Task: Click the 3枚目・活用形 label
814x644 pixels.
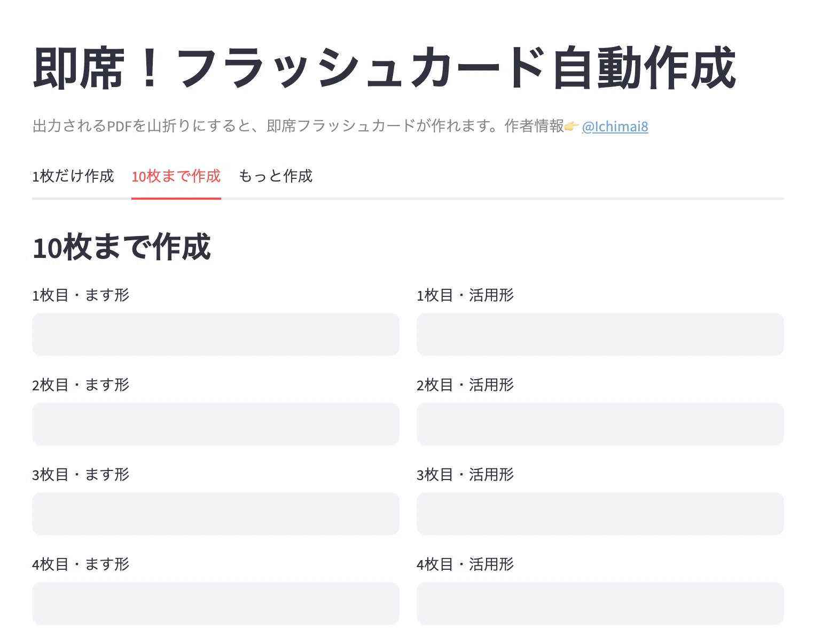Action: point(465,475)
